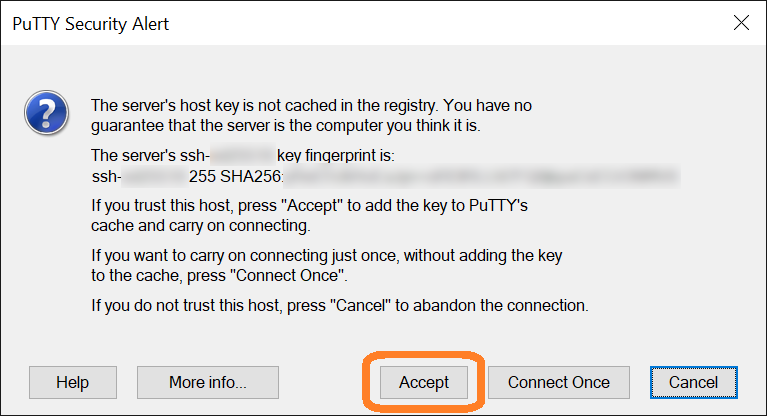
Task: Click the blue question mark alert icon
Action: [x=46, y=113]
